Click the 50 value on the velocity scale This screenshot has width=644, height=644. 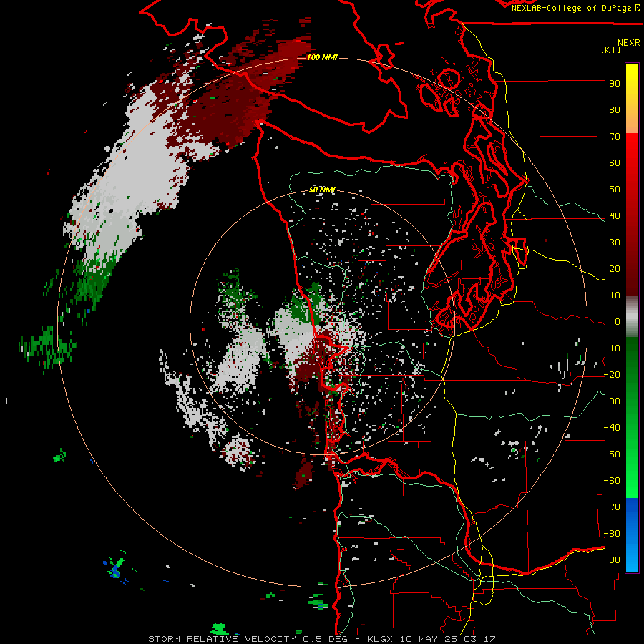(615, 189)
